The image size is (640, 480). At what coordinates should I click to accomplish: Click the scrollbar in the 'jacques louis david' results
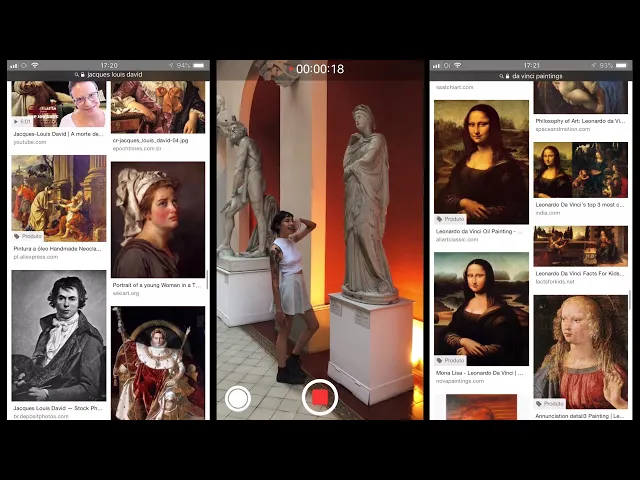tap(207, 280)
